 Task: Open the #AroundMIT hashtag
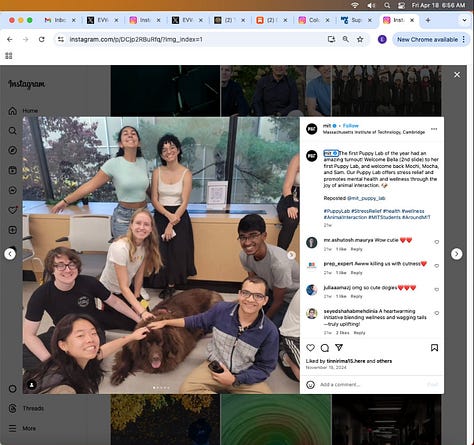click(x=416, y=217)
